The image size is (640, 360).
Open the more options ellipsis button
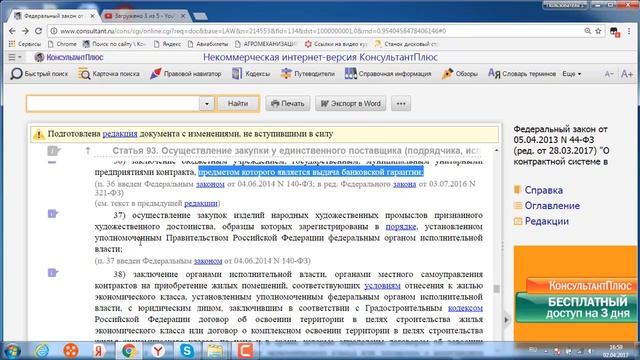[401, 104]
